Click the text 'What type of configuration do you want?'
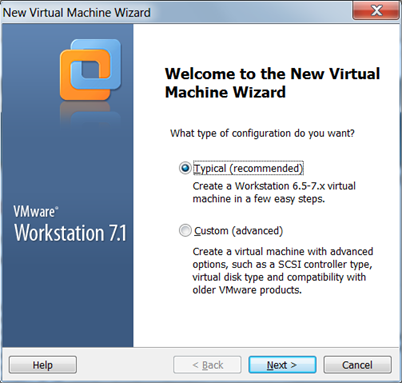 pyautogui.click(x=262, y=133)
